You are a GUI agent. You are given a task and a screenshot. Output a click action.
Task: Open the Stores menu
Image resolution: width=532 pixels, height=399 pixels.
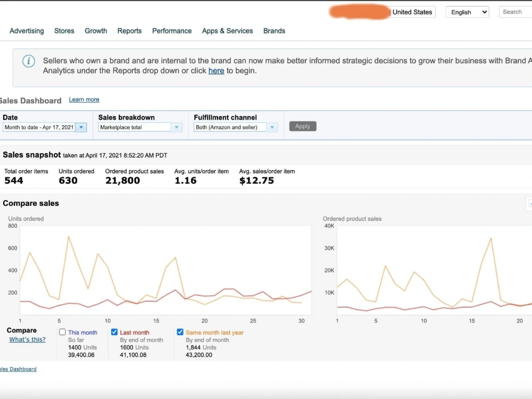click(64, 31)
